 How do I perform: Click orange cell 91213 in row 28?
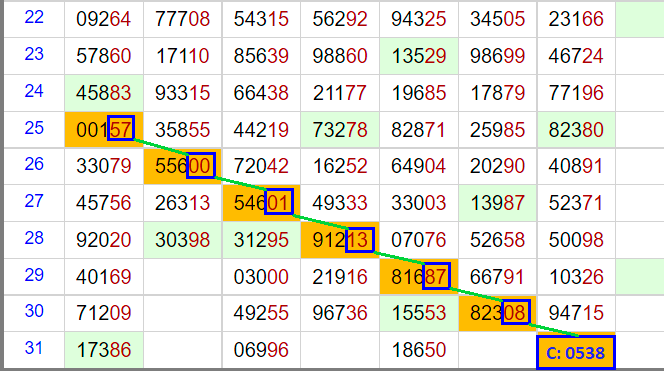click(x=340, y=240)
